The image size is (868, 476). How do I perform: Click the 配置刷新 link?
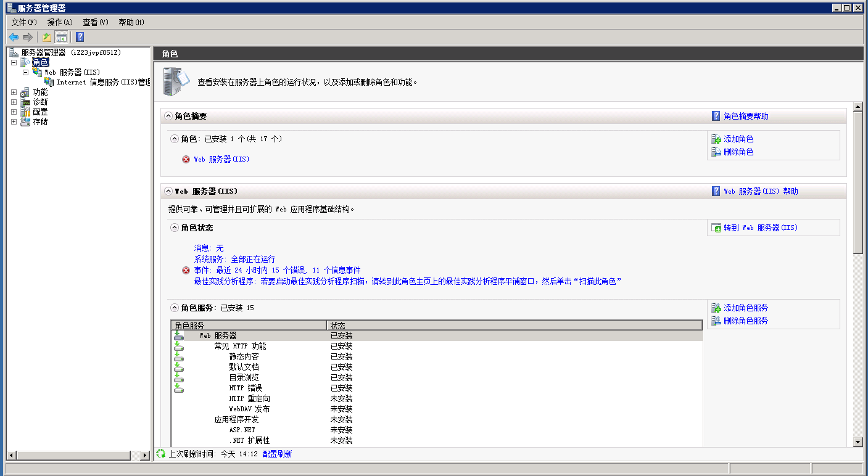tap(277, 454)
